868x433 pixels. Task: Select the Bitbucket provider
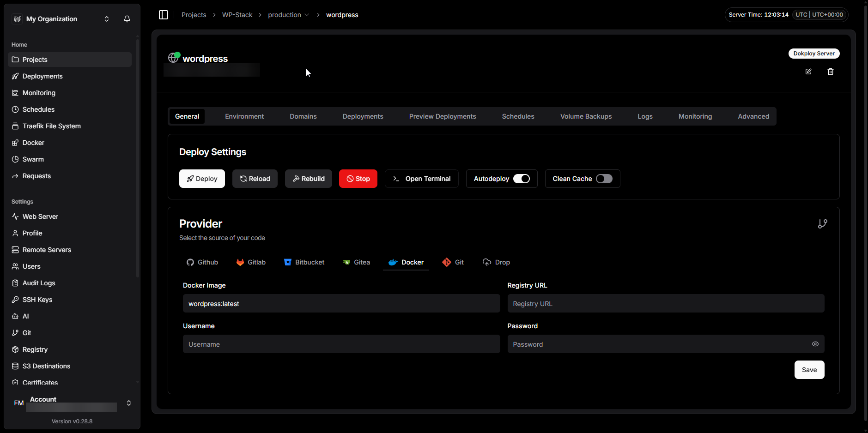(304, 262)
